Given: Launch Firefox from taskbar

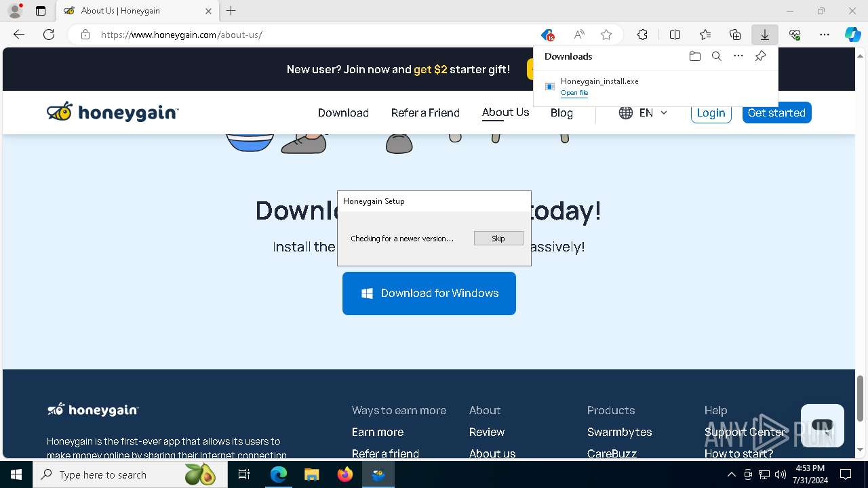Looking at the screenshot, I should click(x=345, y=474).
